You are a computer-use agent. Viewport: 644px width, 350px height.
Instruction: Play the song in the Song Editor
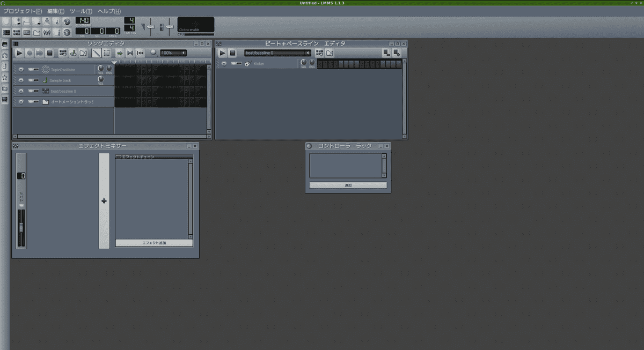click(x=19, y=53)
